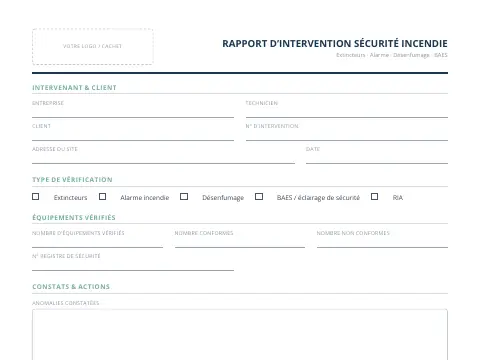Click the Équipements vérifiés section heading
The height and width of the screenshot is (360, 480).
click(x=74, y=217)
